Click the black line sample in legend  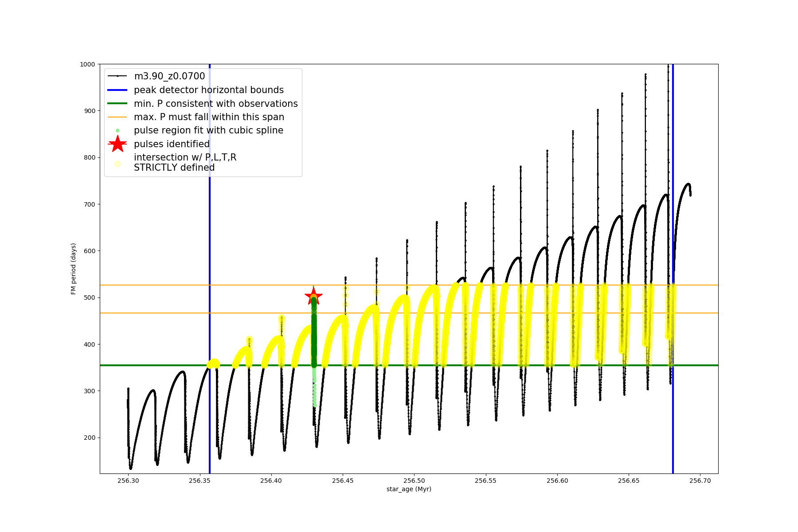click(x=117, y=76)
